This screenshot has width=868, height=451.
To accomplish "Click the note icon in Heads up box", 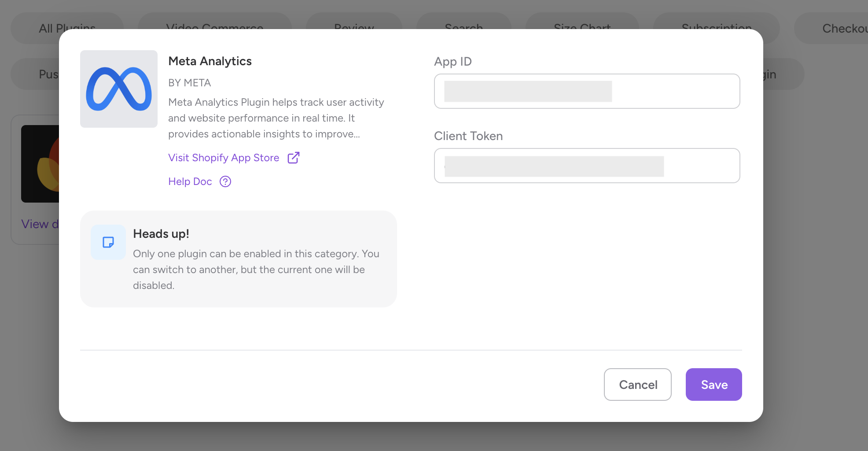I will click(x=108, y=242).
